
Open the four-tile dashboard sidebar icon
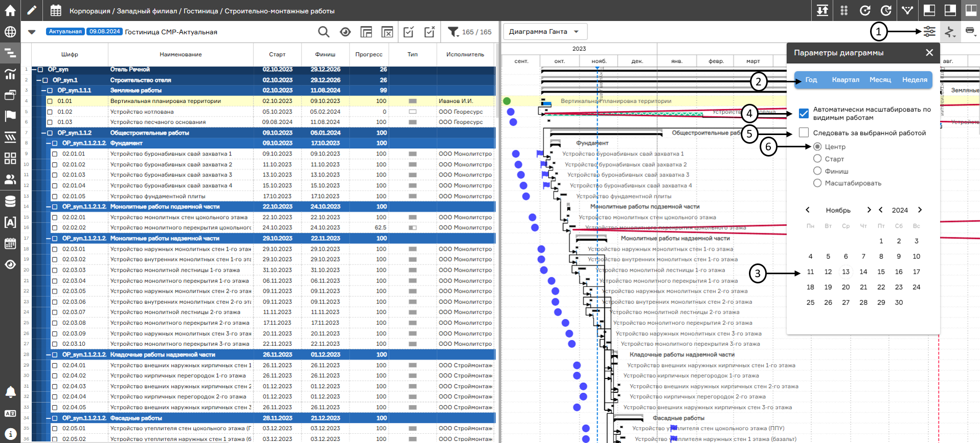(10, 159)
